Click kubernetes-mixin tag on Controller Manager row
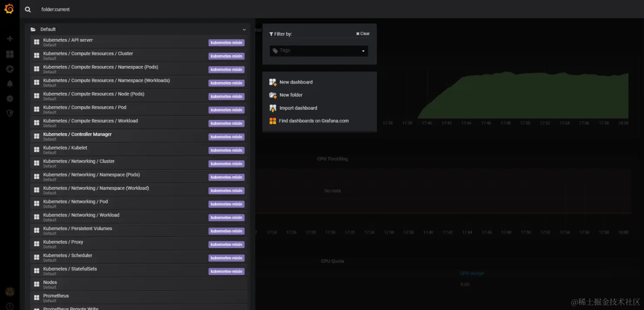This screenshot has width=644, height=310. click(226, 137)
